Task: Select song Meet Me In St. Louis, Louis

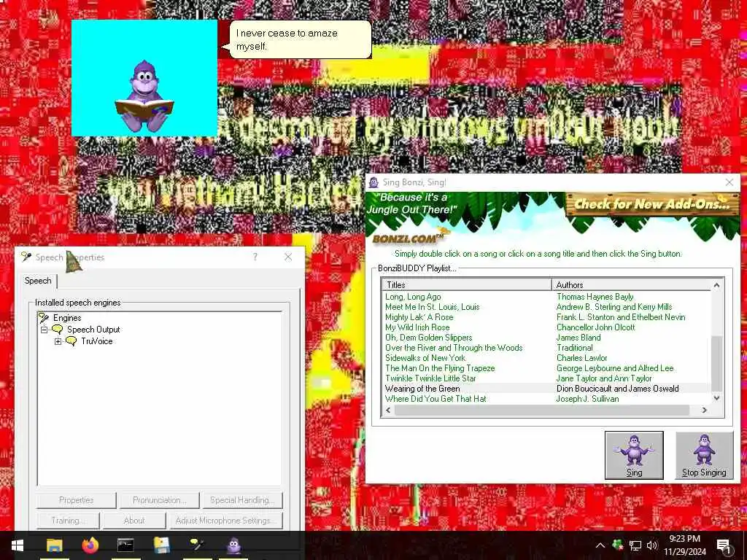Action: (432, 307)
